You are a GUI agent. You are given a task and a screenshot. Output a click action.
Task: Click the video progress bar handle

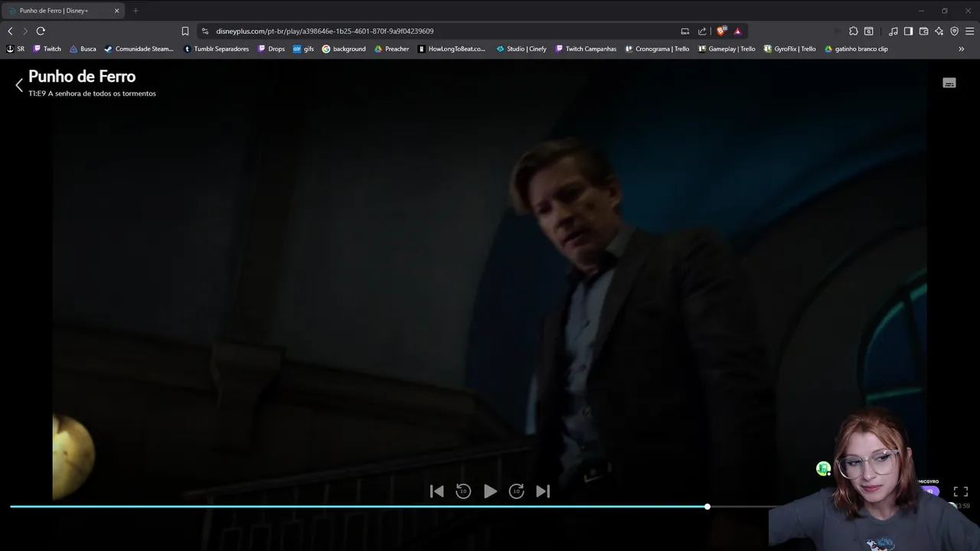[707, 507]
